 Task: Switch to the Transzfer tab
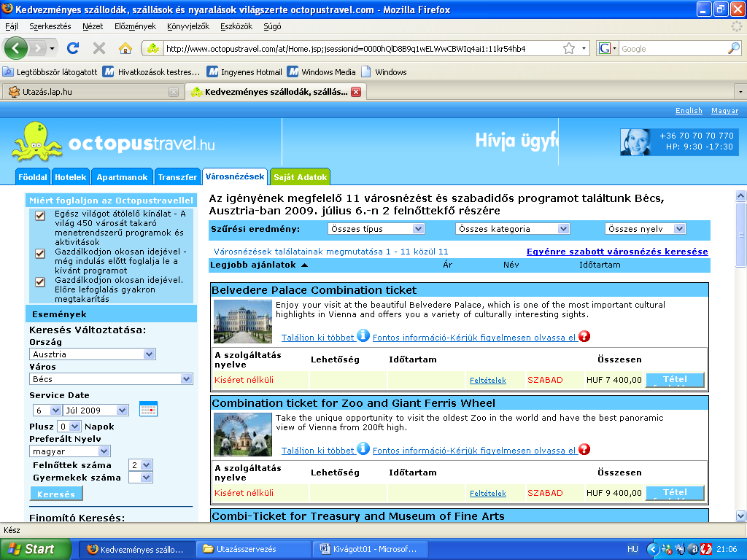click(x=177, y=176)
